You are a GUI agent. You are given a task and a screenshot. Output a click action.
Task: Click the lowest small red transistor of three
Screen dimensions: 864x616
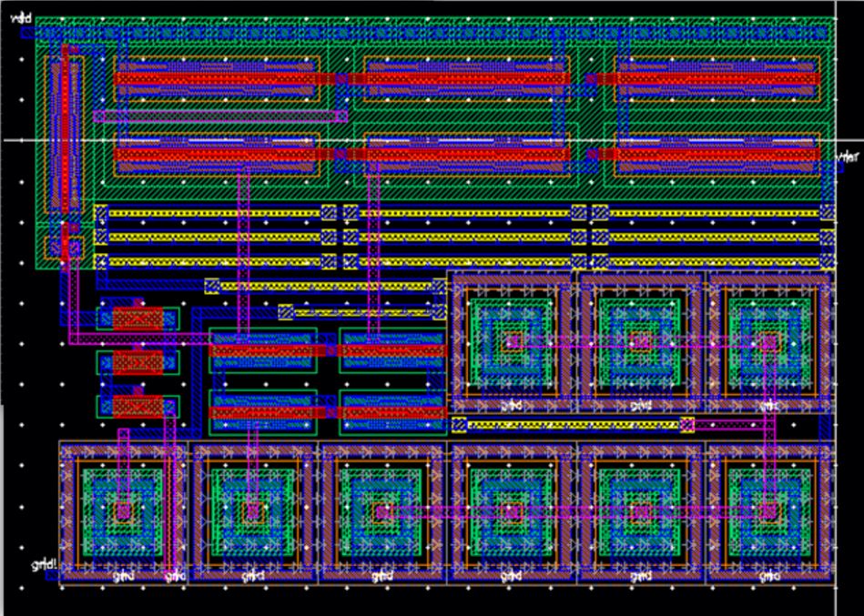click(137, 407)
